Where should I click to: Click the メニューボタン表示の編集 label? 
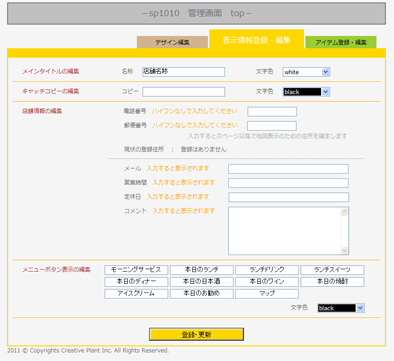click(x=56, y=269)
